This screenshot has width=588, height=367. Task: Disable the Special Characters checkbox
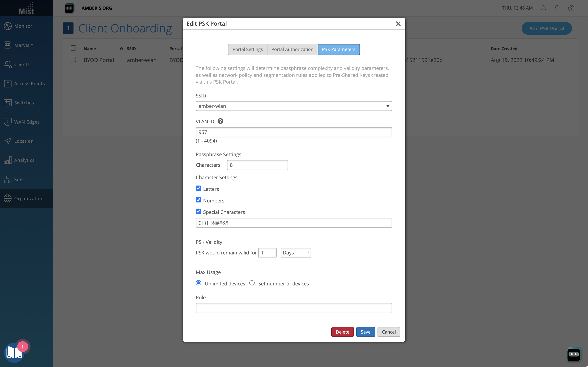[198, 211]
